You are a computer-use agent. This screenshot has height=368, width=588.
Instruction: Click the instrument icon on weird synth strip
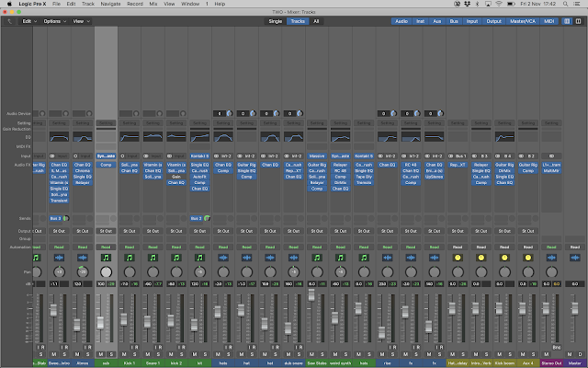tap(341, 258)
